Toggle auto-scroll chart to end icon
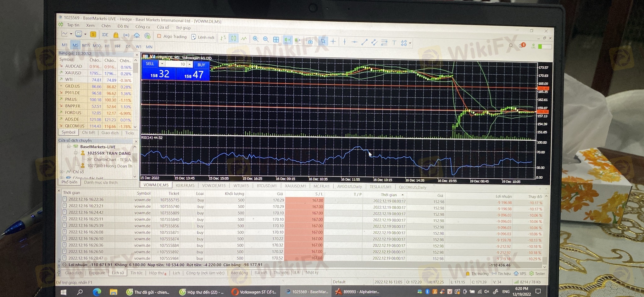 (x=287, y=40)
